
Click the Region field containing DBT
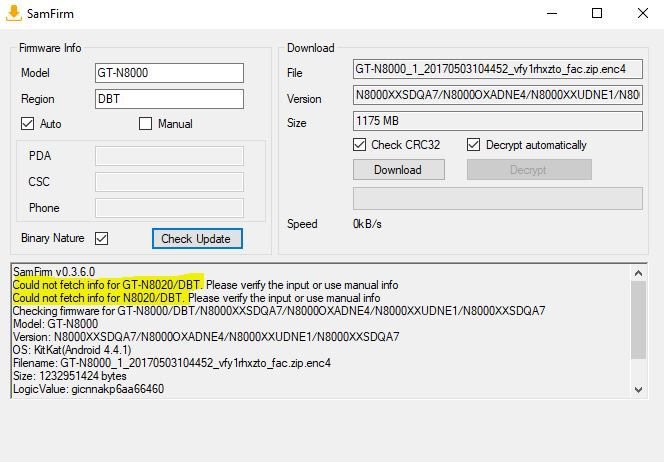[x=169, y=99]
